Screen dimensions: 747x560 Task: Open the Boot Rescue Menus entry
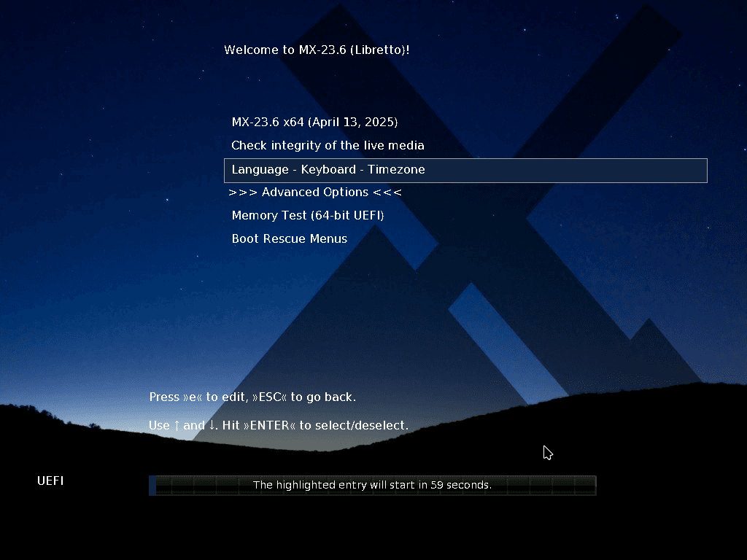coord(289,238)
